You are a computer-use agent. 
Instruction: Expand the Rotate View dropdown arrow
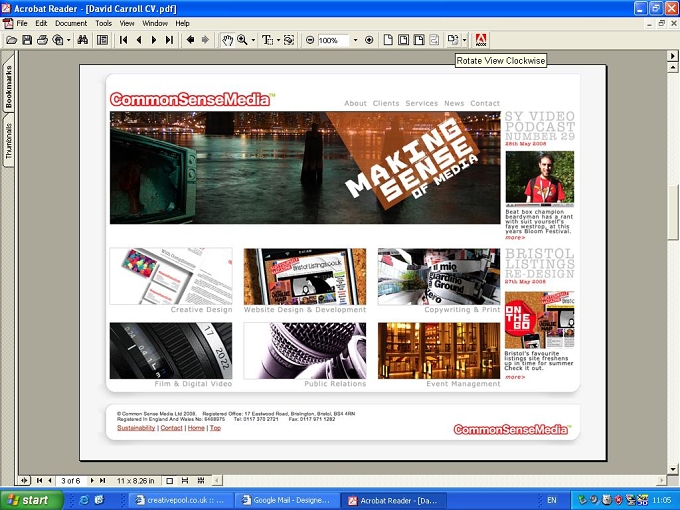click(x=464, y=40)
